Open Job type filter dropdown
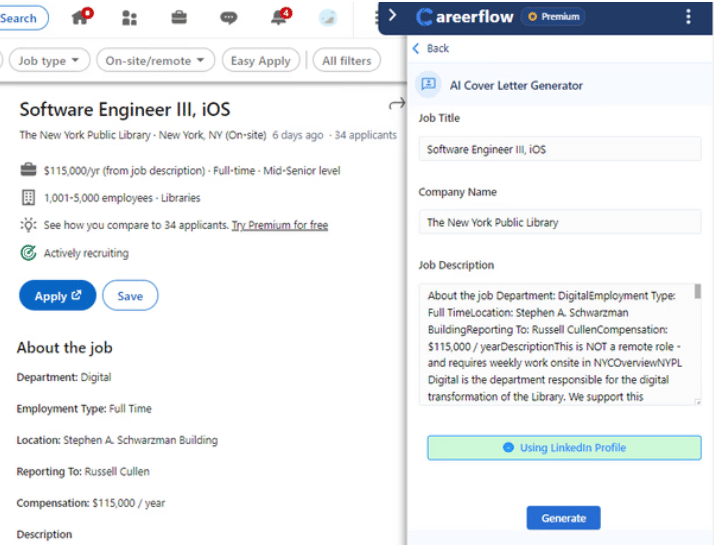This screenshot has width=714, height=554. click(49, 61)
